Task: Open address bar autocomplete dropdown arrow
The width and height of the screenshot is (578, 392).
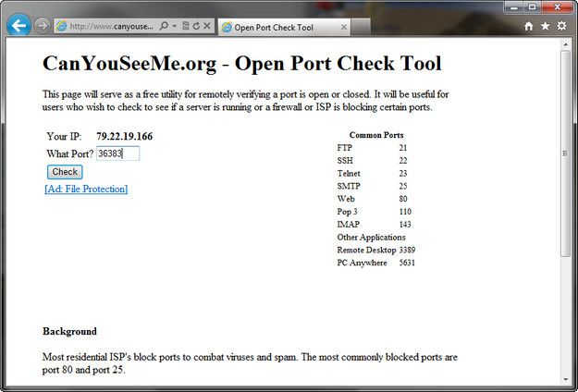Action: 175,26
